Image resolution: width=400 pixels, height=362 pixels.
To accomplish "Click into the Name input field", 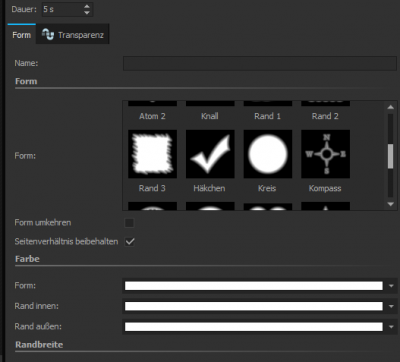I will coord(260,63).
